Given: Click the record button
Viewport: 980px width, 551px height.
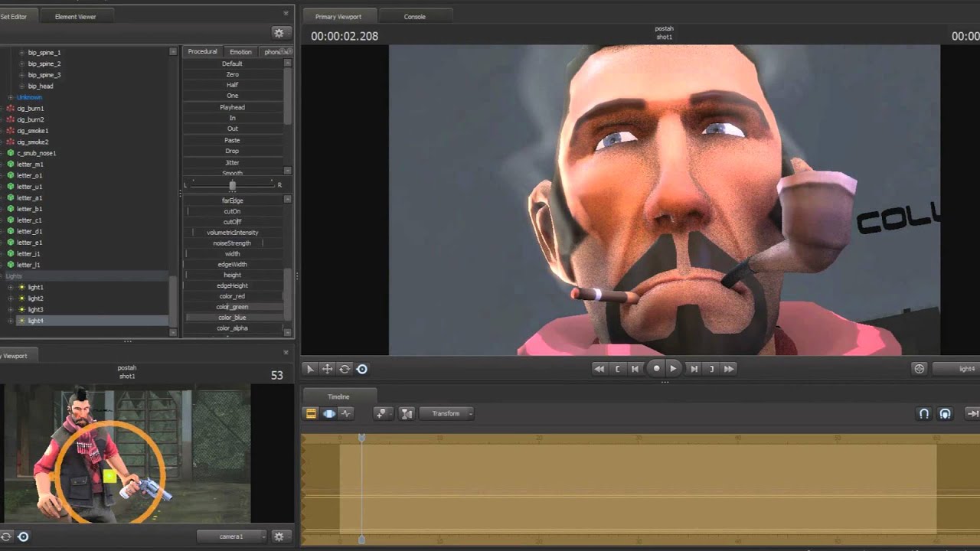Looking at the screenshot, I should [x=656, y=369].
